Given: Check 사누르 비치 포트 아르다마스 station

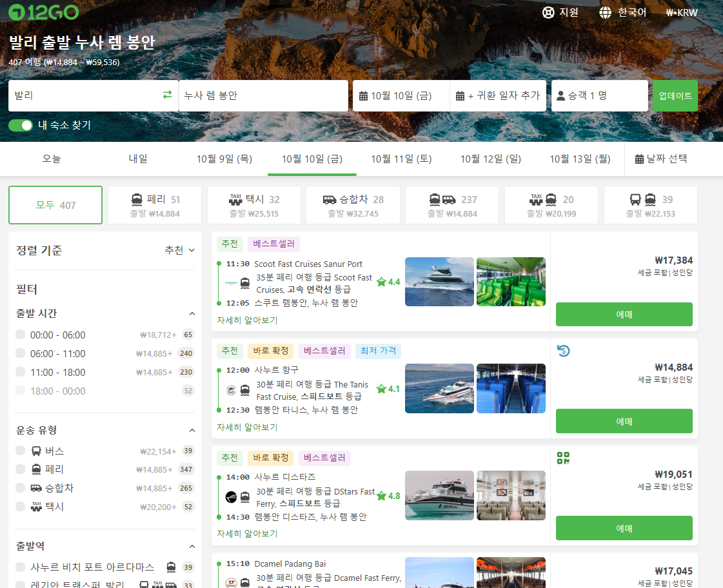Looking at the screenshot, I should (20, 567).
